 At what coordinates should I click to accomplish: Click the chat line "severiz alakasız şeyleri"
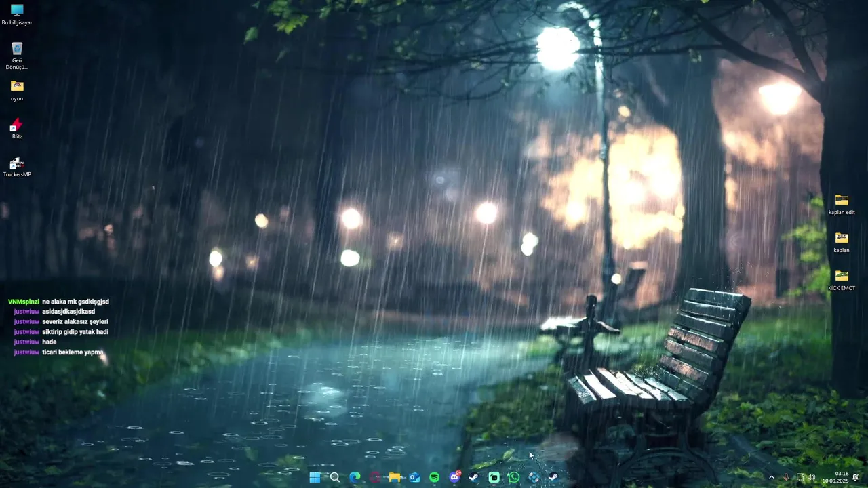click(x=75, y=322)
